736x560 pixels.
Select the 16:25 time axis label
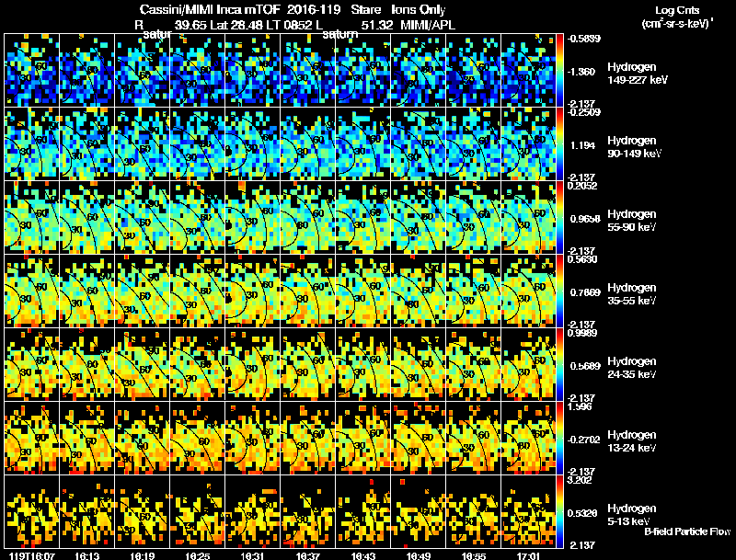coord(197,555)
